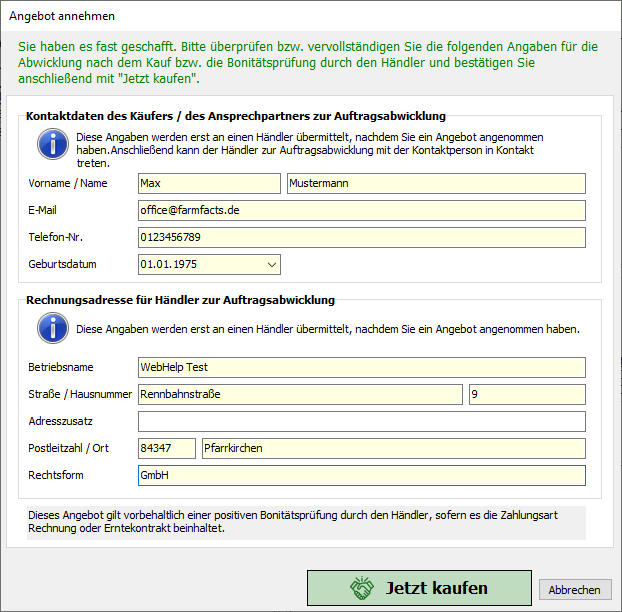622x612 pixels.
Task: Click the handshake icon on Jetzt kaufen
Action: coord(362,588)
